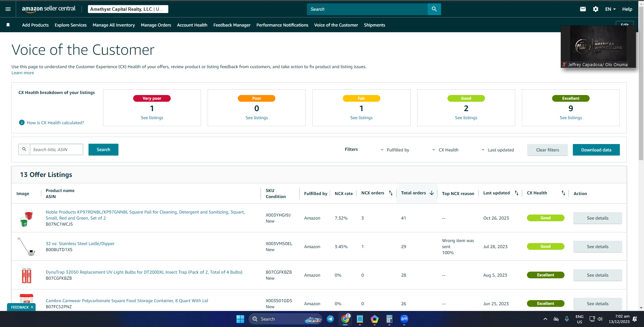See details for Stainless Steel Ladle

pos(597,246)
